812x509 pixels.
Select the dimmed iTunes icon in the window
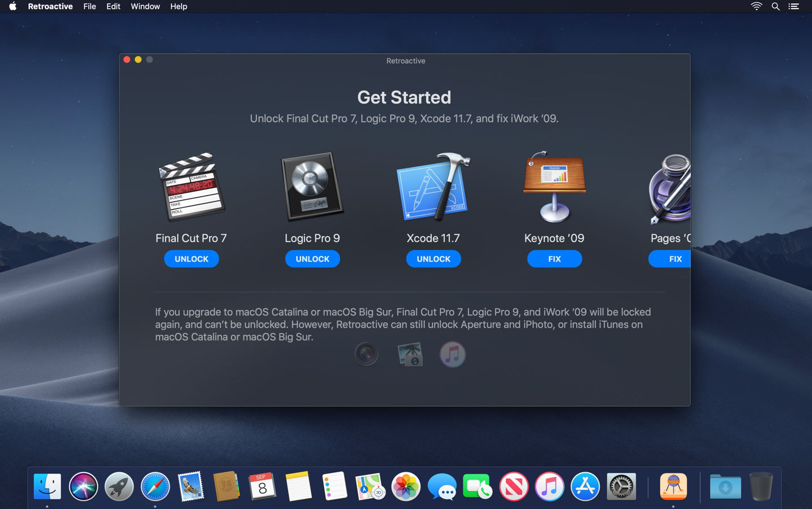click(453, 354)
